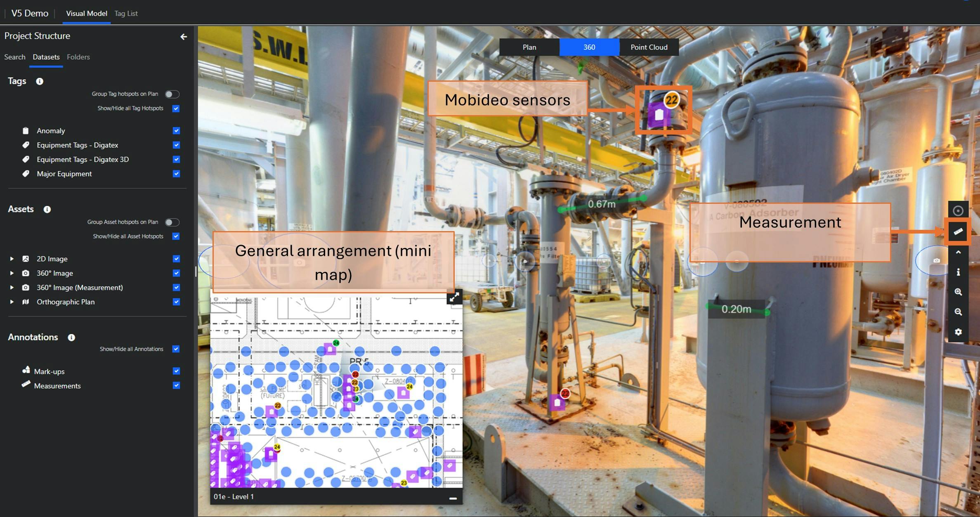Viewport: 980px width, 517px height.
Task: Collapse the Project Structure panel with the back arrow
Action: (184, 36)
